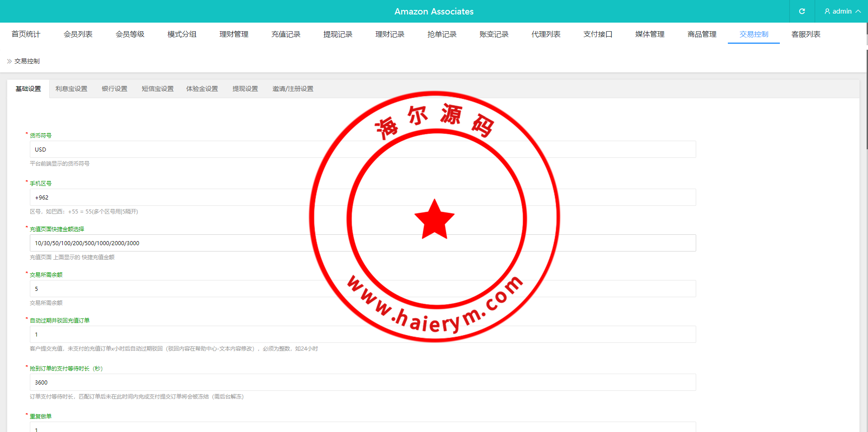This screenshot has height=432, width=868.
Task: Click the 抢到订单的支付等待时长 input containing 3600
Action: point(363,382)
